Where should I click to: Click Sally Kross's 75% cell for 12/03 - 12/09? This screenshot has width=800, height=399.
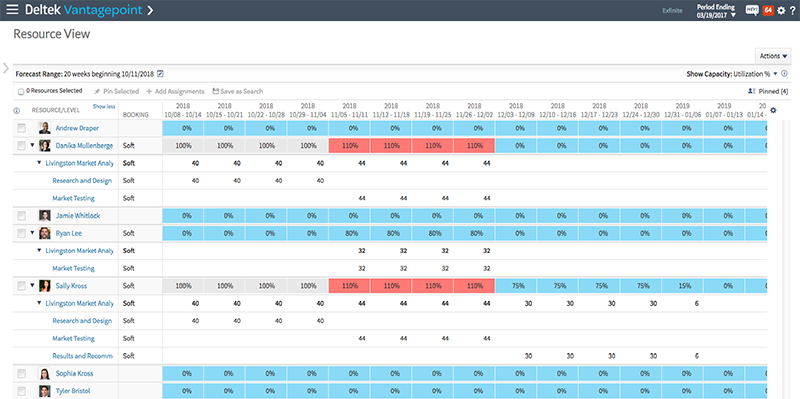[x=516, y=286]
